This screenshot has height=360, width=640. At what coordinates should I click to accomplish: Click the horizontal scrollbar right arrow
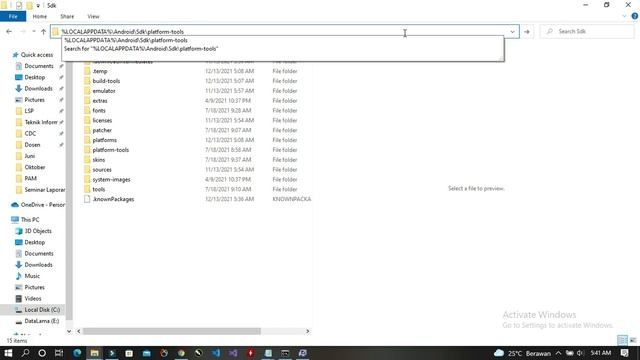308,331
